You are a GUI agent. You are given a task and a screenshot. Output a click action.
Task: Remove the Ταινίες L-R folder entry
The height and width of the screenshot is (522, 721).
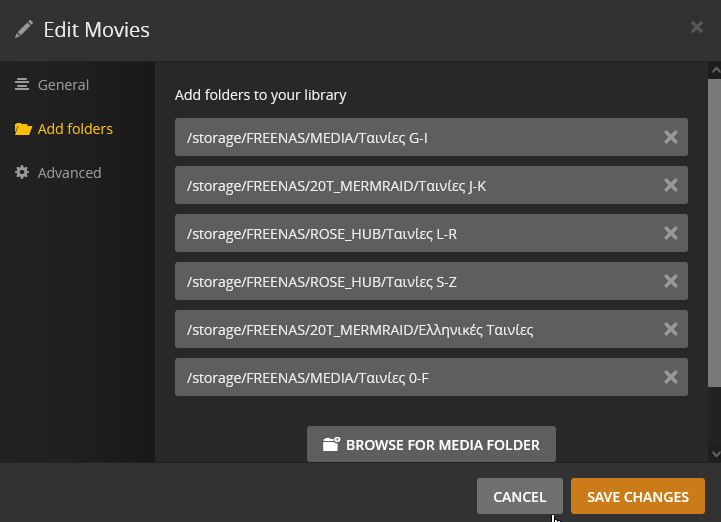click(x=671, y=233)
